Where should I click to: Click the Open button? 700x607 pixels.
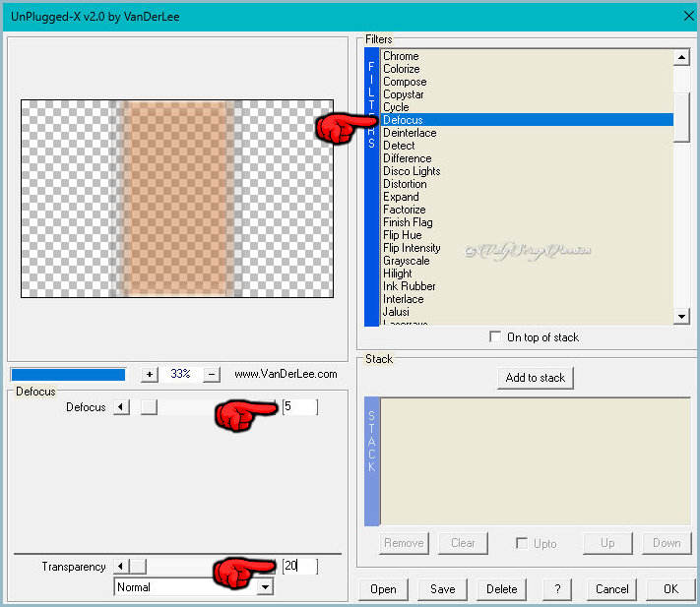pos(384,589)
